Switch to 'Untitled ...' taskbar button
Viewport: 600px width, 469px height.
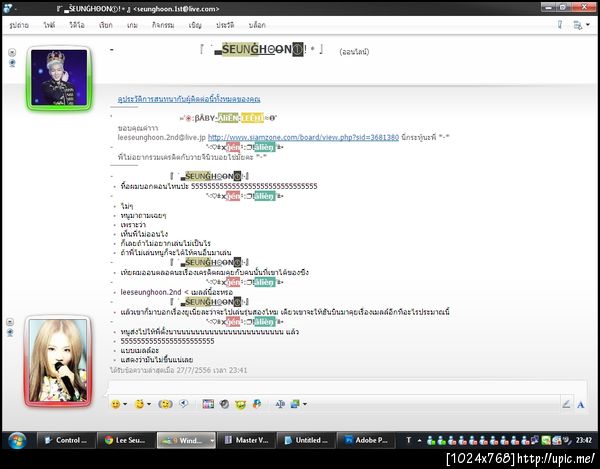305,440
